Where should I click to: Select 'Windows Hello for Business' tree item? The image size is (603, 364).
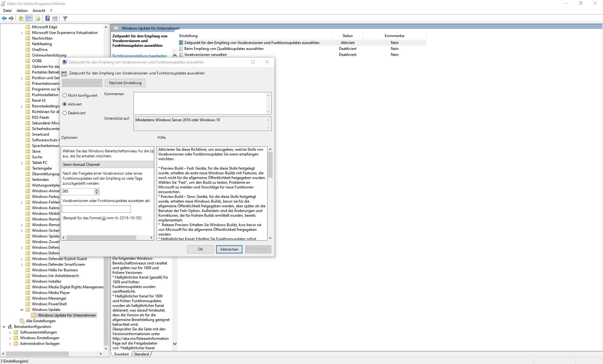[x=55, y=270]
